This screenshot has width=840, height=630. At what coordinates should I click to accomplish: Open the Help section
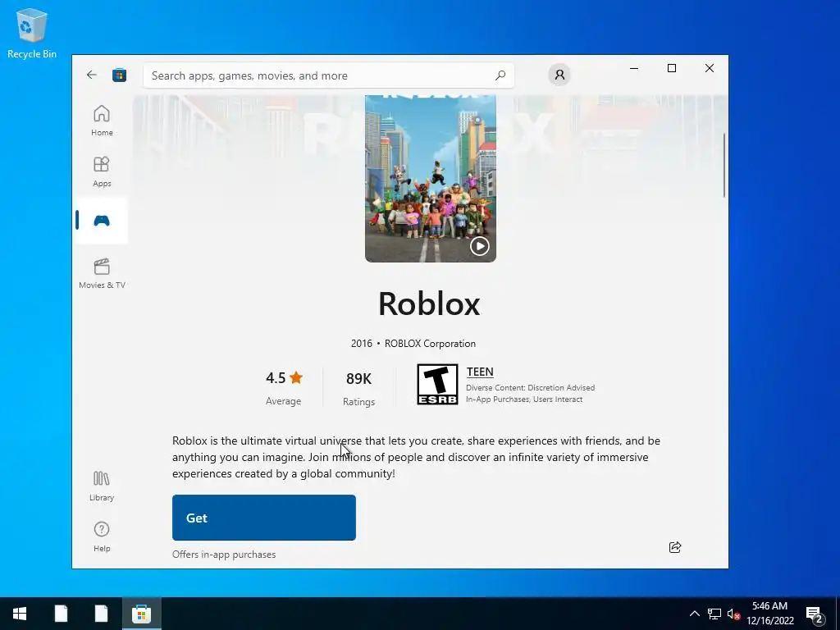click(102, 536)
